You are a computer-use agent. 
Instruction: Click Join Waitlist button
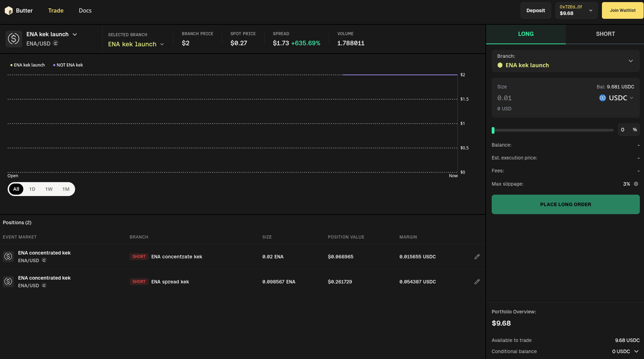(x=622, y=10)
